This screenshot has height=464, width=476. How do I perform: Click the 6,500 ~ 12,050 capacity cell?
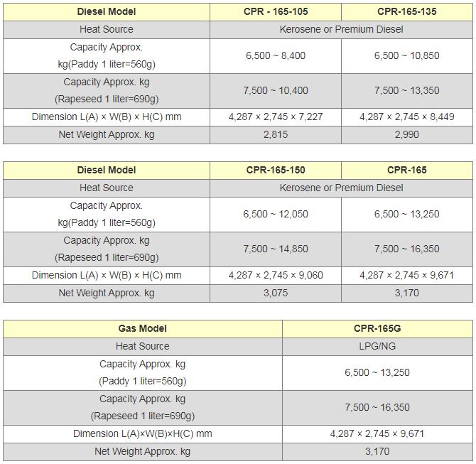coord(275,214)
